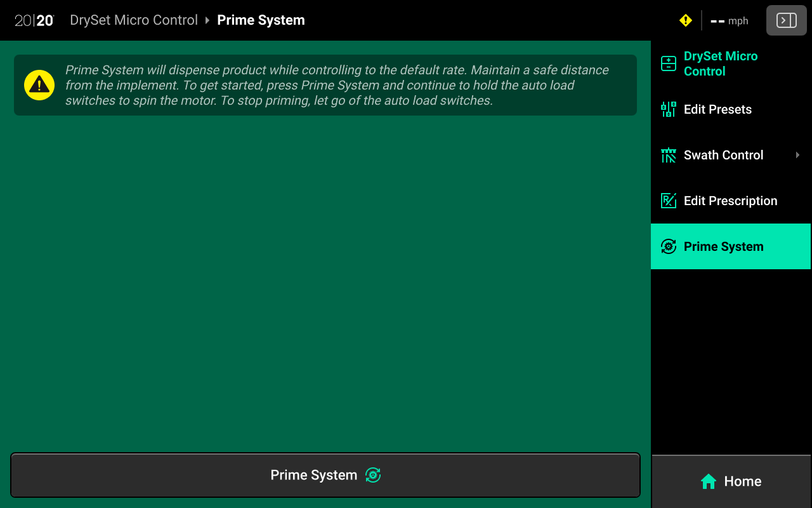
Task: Click the mph speed readout in the header
Action: (730, 21)
